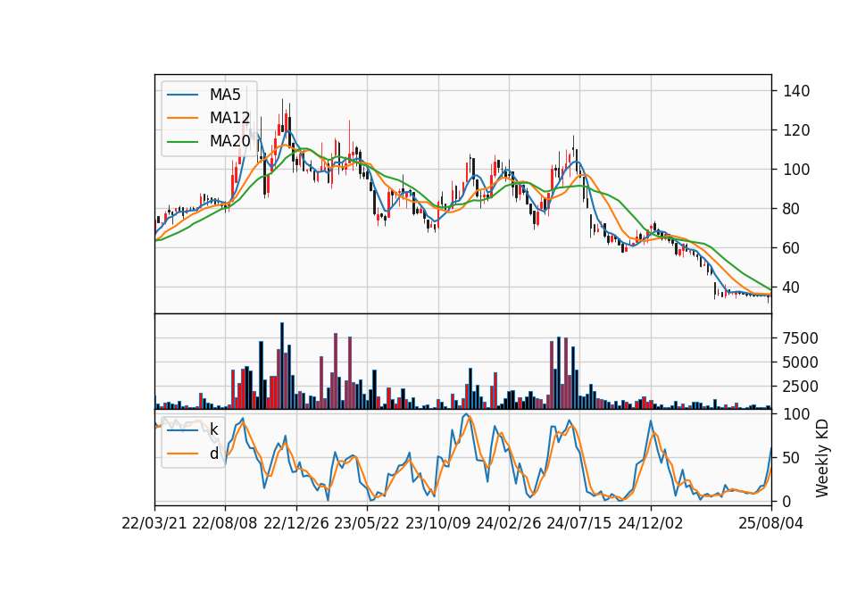Click the 25/08/04 date tick label
Screen dimensions: 857x616
tap(770, 523)
